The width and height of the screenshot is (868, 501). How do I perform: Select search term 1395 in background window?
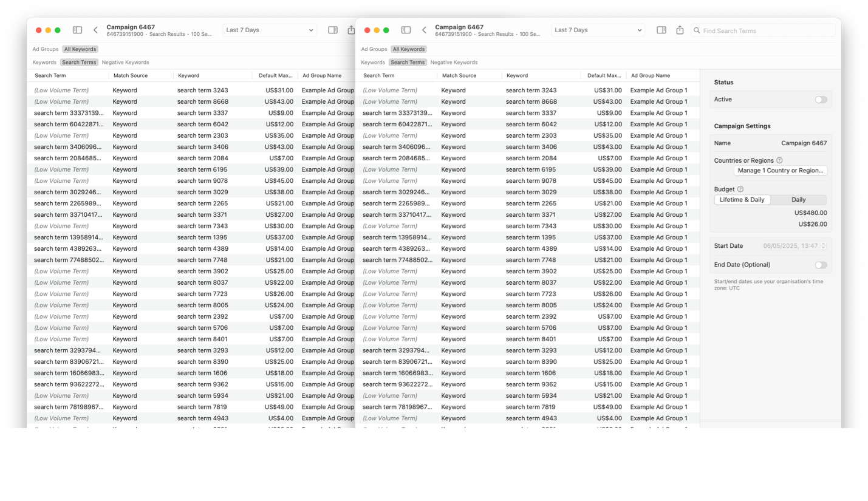(202, 237)
